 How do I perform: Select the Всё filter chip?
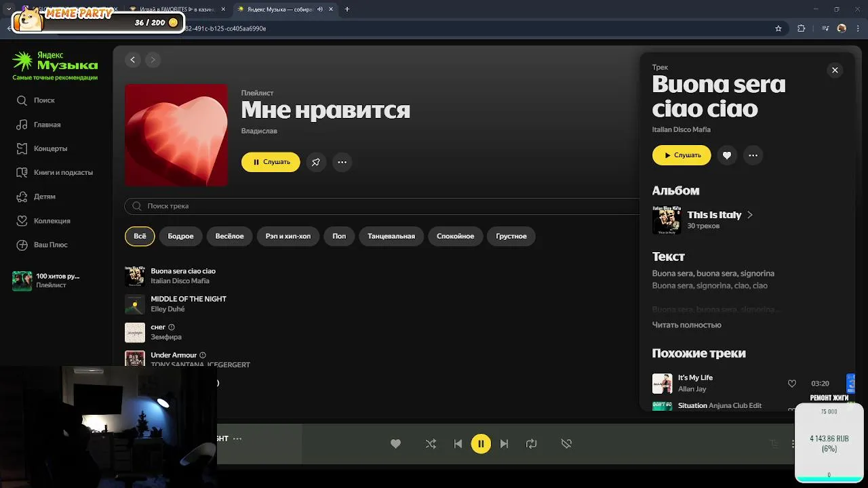(x=140, y=237)
